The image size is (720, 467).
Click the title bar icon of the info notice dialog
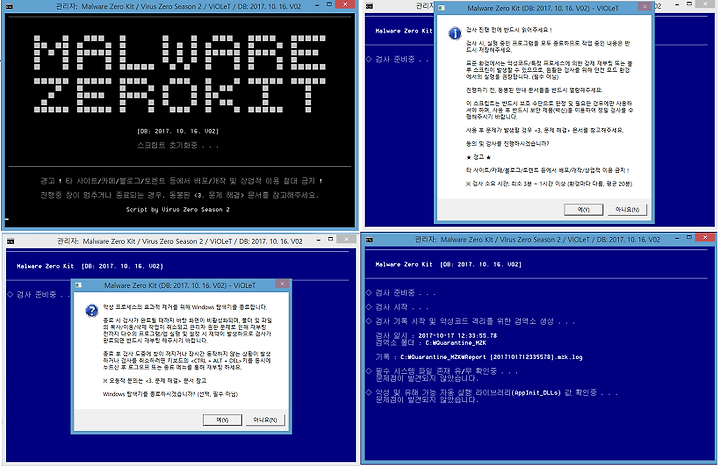(x=442, y=8)
